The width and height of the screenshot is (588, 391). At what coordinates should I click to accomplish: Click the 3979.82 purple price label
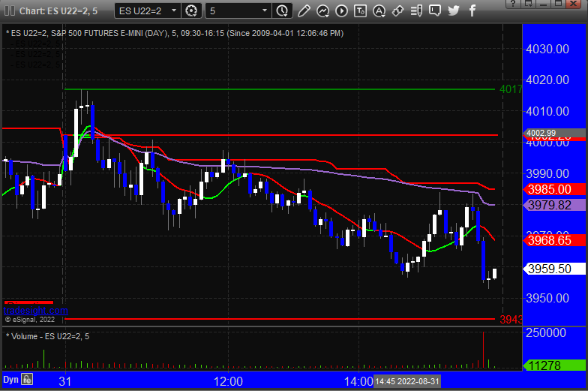coord(554,205)
